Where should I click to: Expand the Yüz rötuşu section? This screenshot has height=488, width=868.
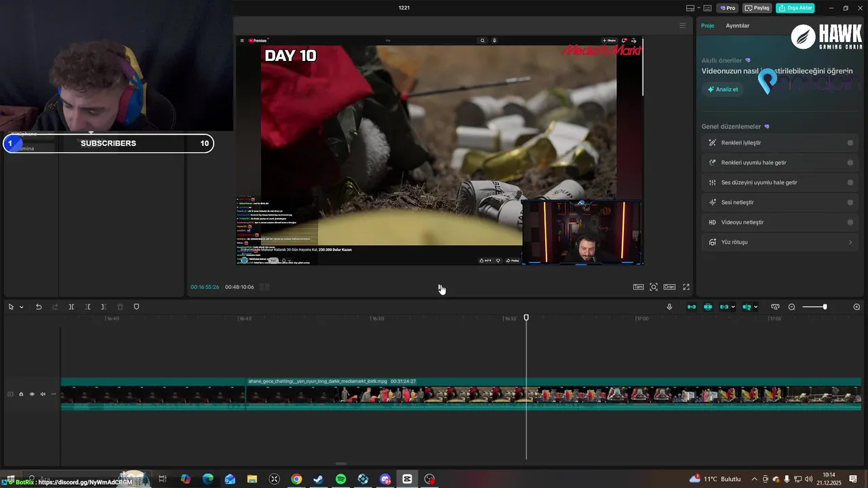pyautogui.click(x=781, y=242)
